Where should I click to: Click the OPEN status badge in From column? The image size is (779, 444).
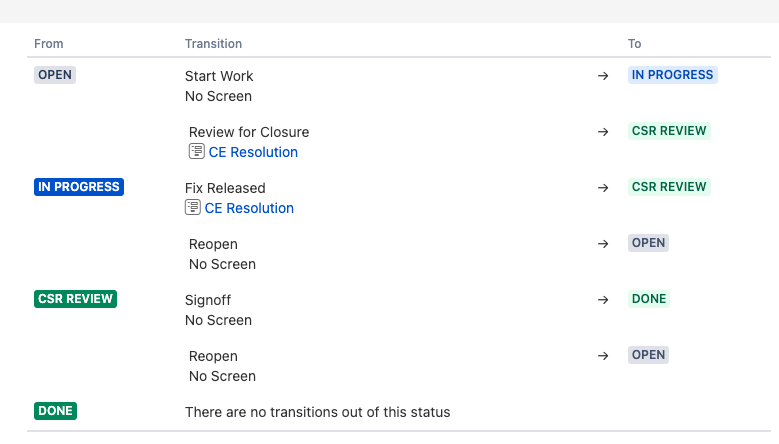pyautogui.click(x=55, y=75)
